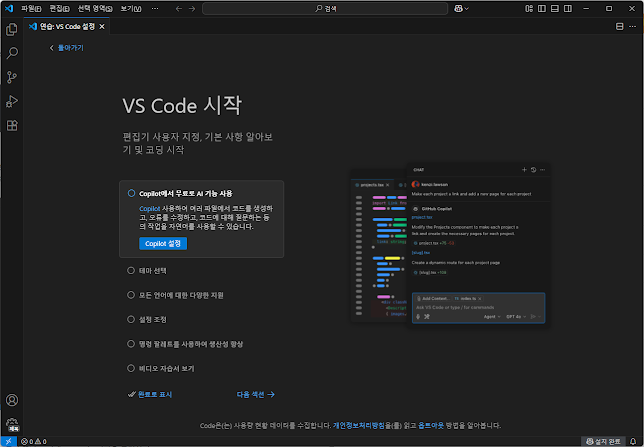Click the VS Code logo in title bar
The height and width of the screenshot is (447, 644).
tap(9, 8)
